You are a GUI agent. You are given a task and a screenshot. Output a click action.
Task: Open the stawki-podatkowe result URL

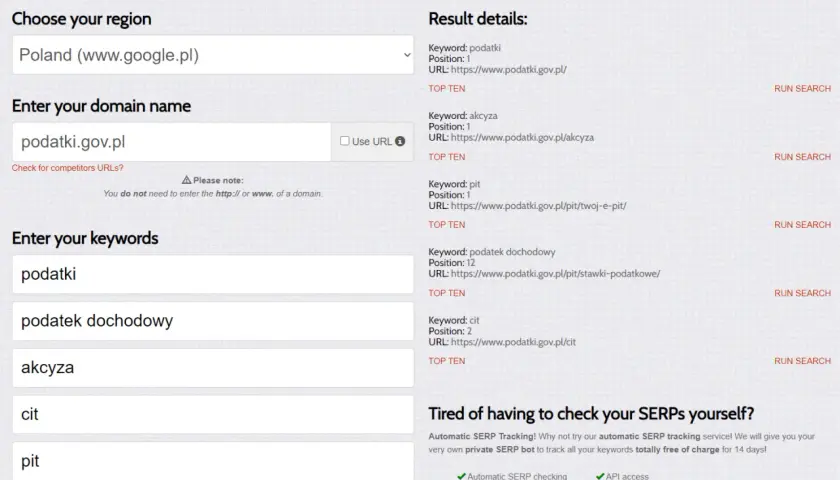coord(556,274)
